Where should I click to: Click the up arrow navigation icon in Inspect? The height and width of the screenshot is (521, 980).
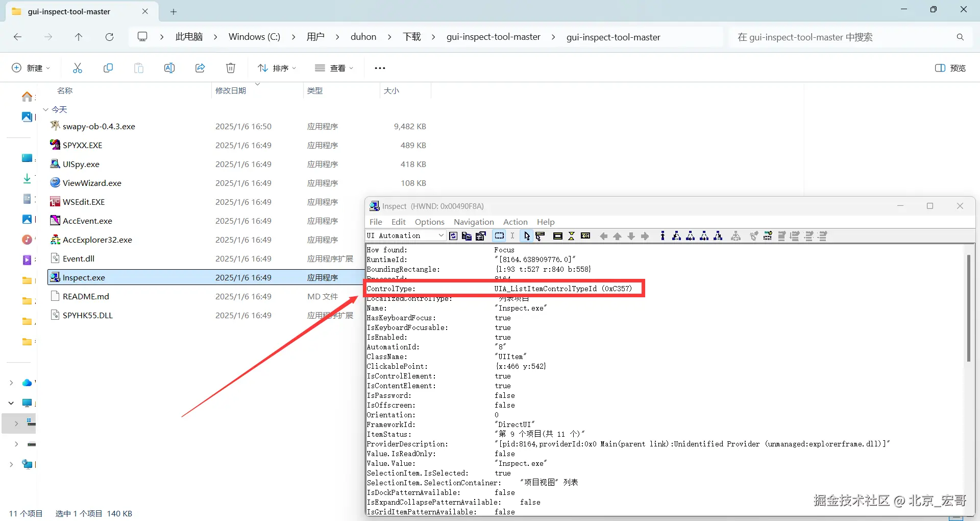point(618,236)
